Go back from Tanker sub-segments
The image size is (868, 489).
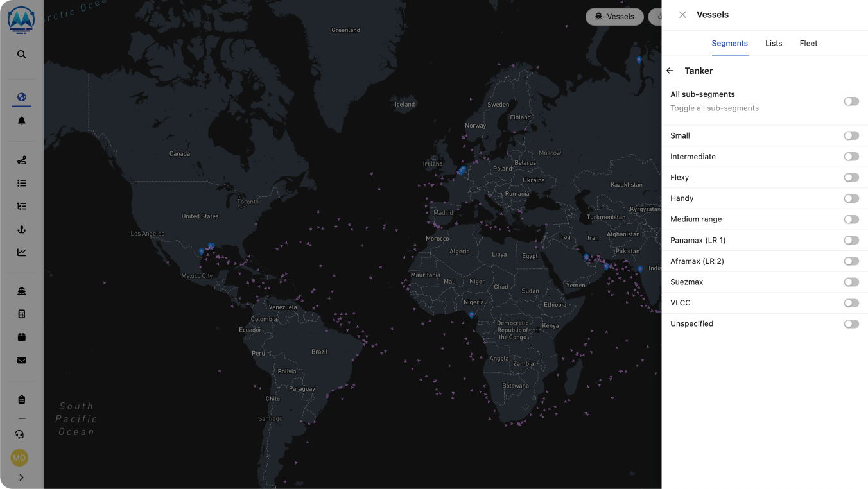(670, 71)
